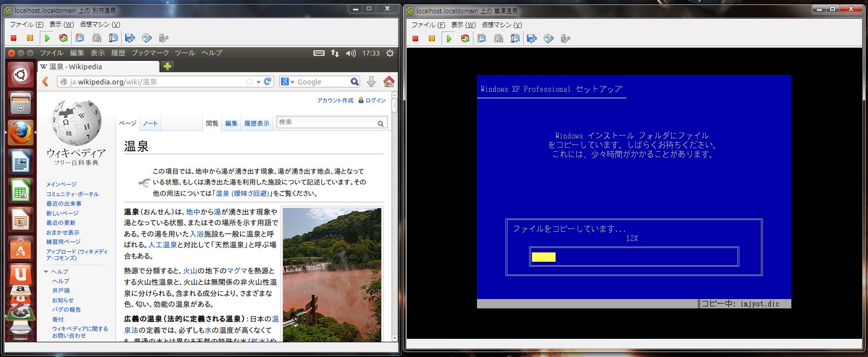Follow the マグマ link in the article

pos(237,271)
